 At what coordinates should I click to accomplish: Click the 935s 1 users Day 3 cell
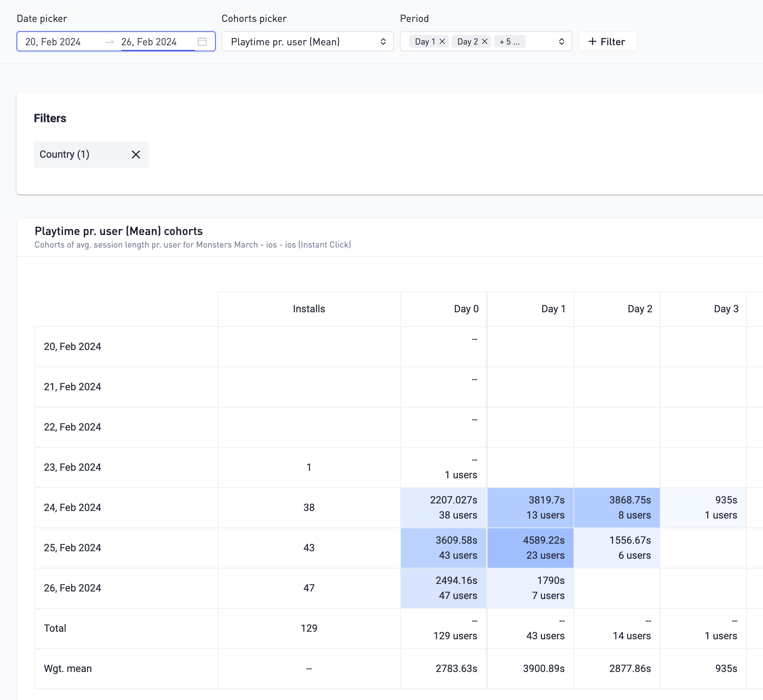point(703,508)
